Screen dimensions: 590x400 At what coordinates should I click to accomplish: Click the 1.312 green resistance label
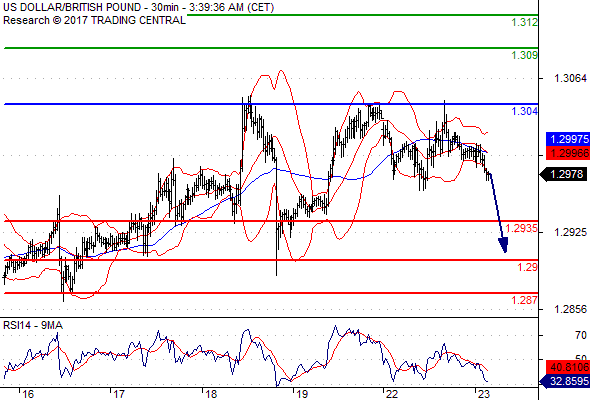tap(525, 22)
